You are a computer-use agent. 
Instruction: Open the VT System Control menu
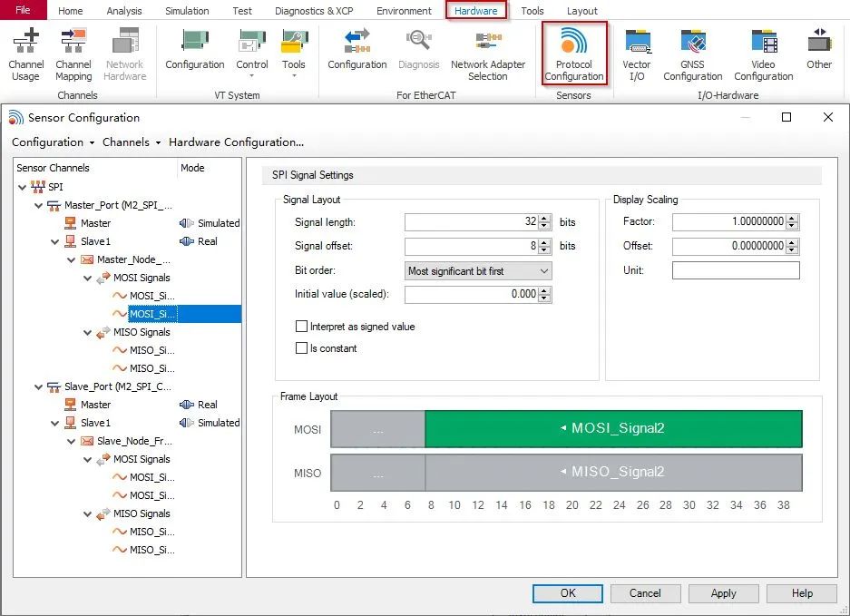[252, 53]
